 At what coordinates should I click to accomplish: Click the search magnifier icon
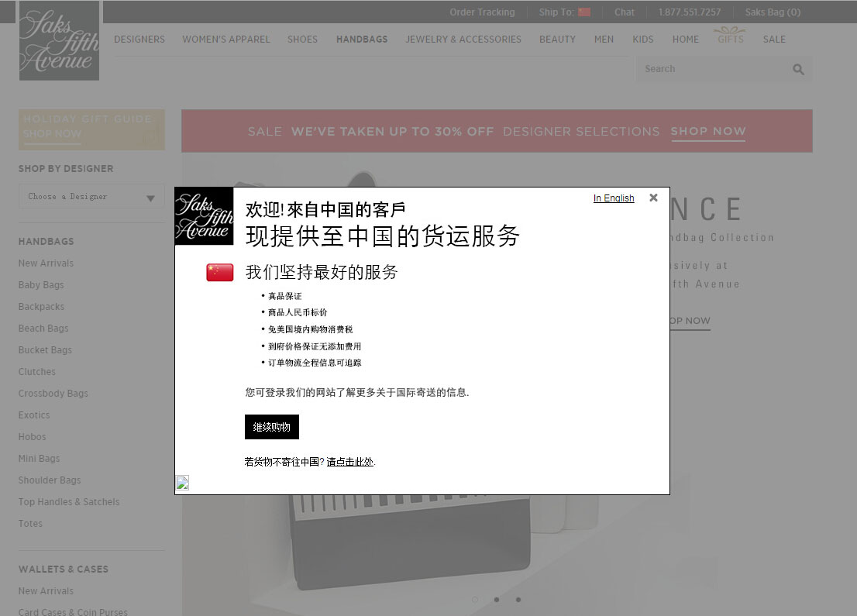coord(798,70)
